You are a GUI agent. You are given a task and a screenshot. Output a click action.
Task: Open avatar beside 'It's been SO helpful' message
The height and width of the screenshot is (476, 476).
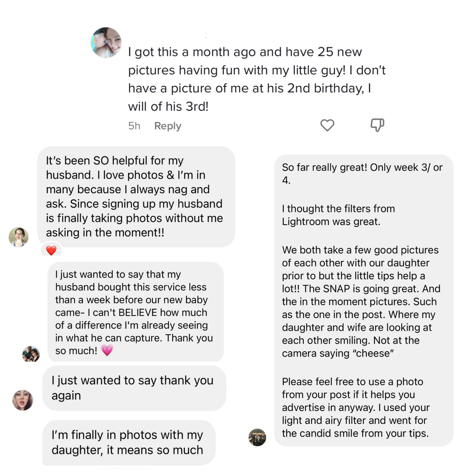18,237
